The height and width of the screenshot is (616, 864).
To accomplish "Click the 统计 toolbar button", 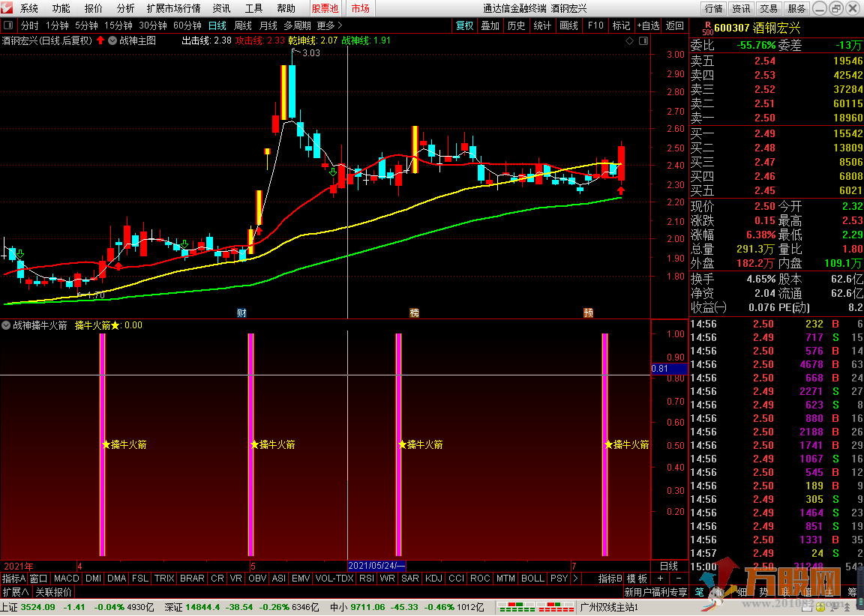I will click(x=542, y=26).
